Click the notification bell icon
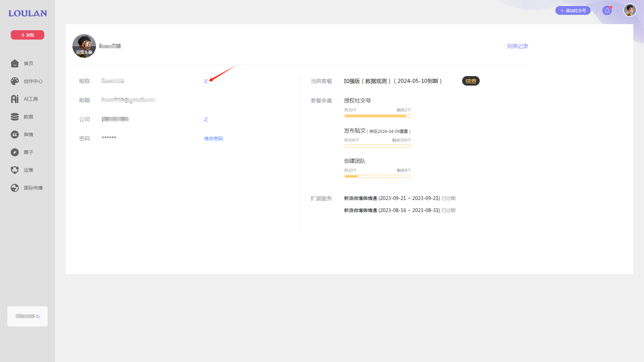The image size is (644, 362). (x=607, y=11)
